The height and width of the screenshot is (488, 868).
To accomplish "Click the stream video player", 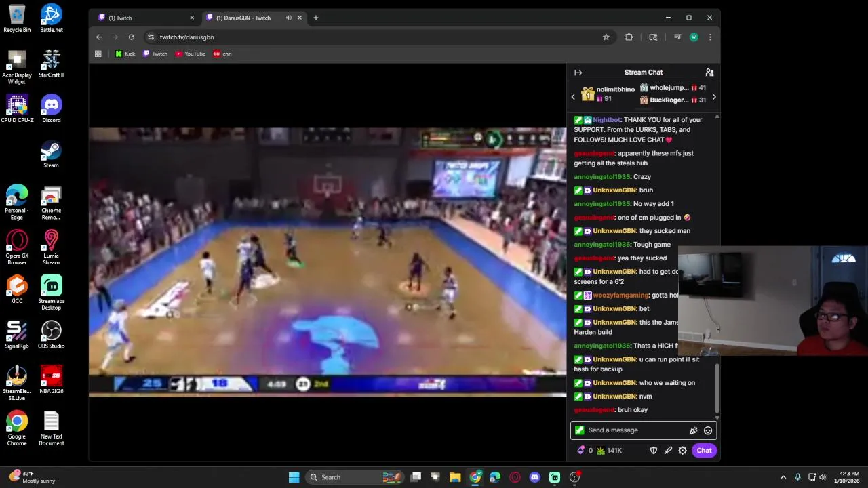I will pyautogui.click(x=328, y=262).
